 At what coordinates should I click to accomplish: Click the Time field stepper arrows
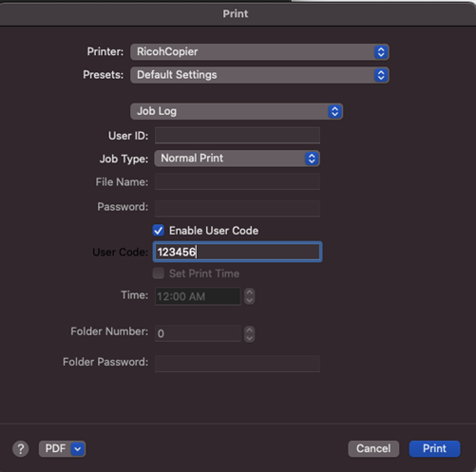[250, 296]
